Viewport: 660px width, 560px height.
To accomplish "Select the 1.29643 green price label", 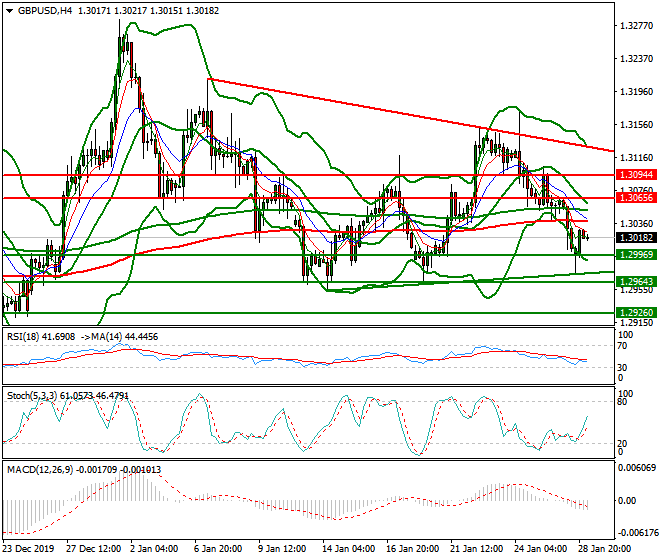I will pyautogui.click(x=636, y=282).
